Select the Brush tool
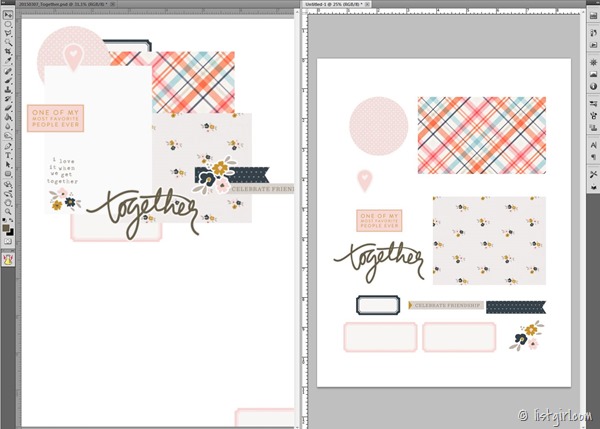The height and width of the screenshot is (429, 600). (x=8, y=80)
